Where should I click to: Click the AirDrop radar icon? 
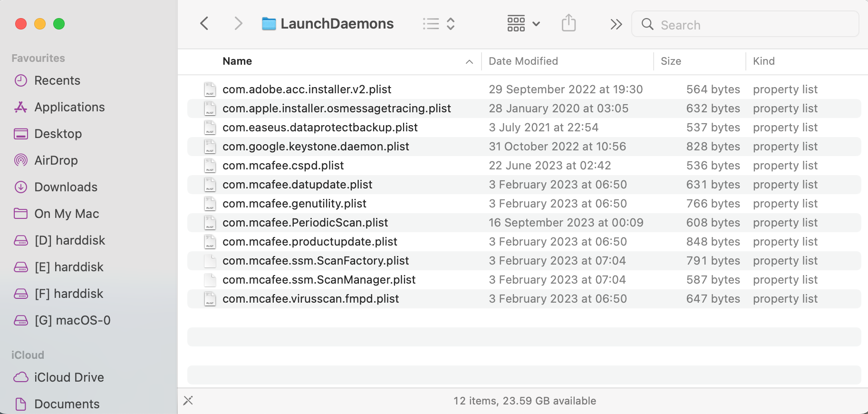(21, 160)
